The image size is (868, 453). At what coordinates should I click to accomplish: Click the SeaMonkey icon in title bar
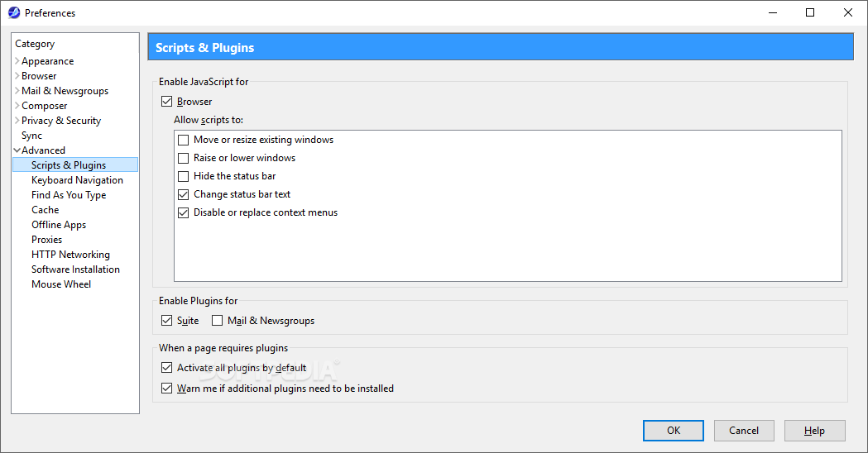click(x=14, y=12)
